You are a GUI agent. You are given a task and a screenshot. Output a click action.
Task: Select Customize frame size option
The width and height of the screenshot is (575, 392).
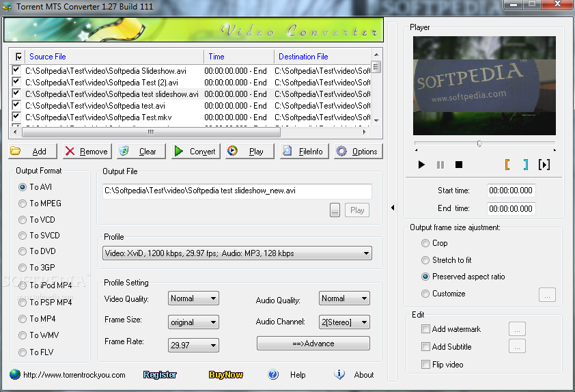pyautogui.click(x=425, y=294)
